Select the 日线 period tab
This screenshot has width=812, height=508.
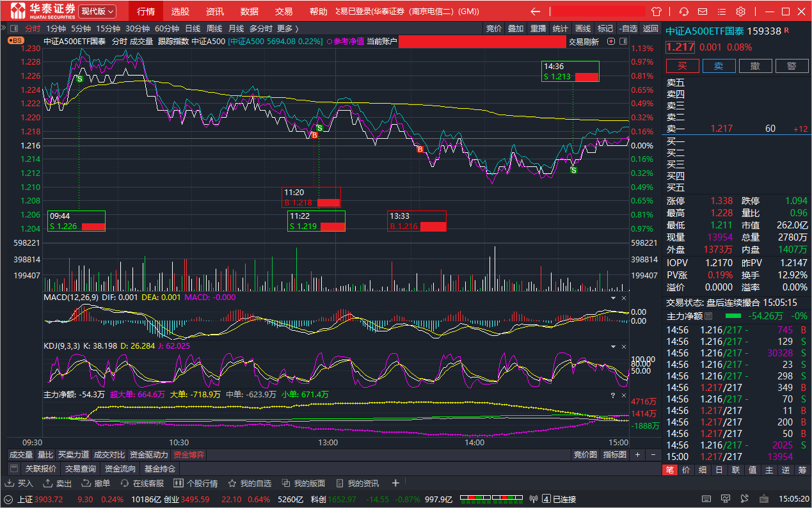point(193,28)
